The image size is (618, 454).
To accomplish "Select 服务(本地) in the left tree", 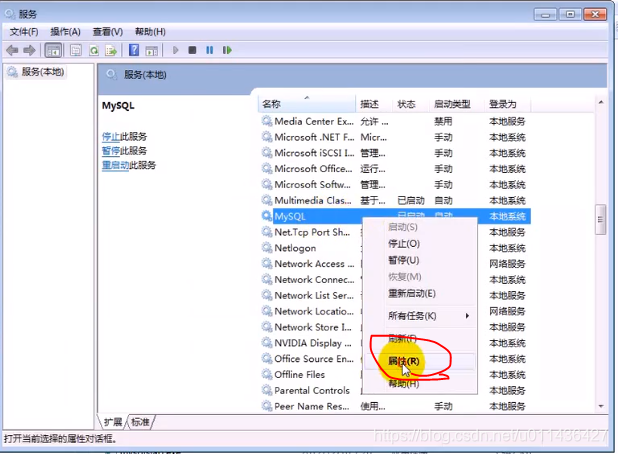I will (x=43, y=72).
